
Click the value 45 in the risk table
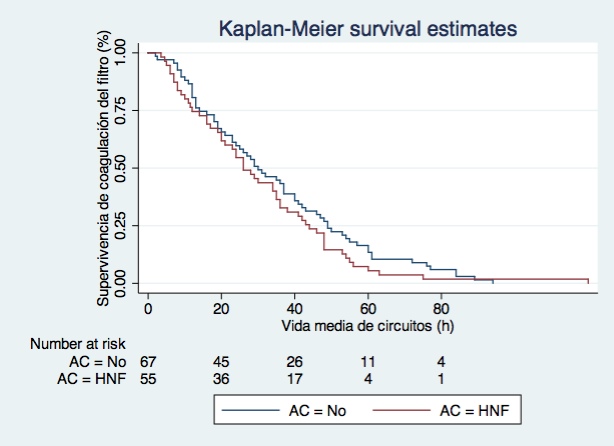point(221,361)
